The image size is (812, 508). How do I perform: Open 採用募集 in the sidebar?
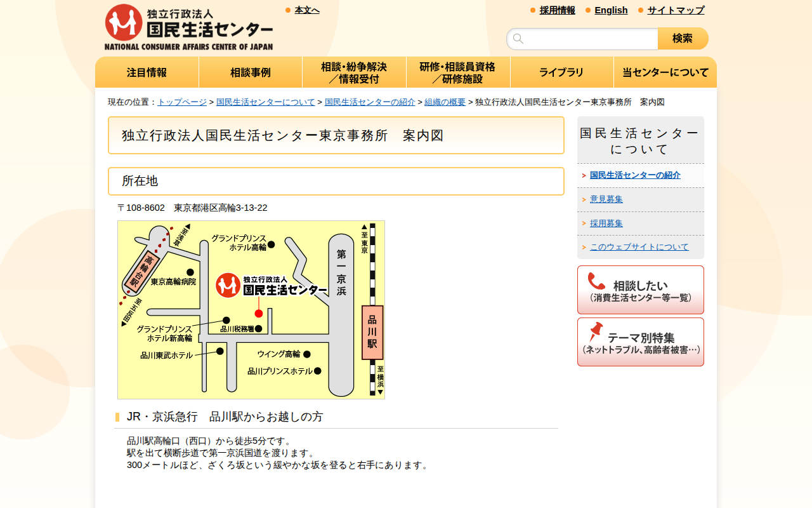606,224
